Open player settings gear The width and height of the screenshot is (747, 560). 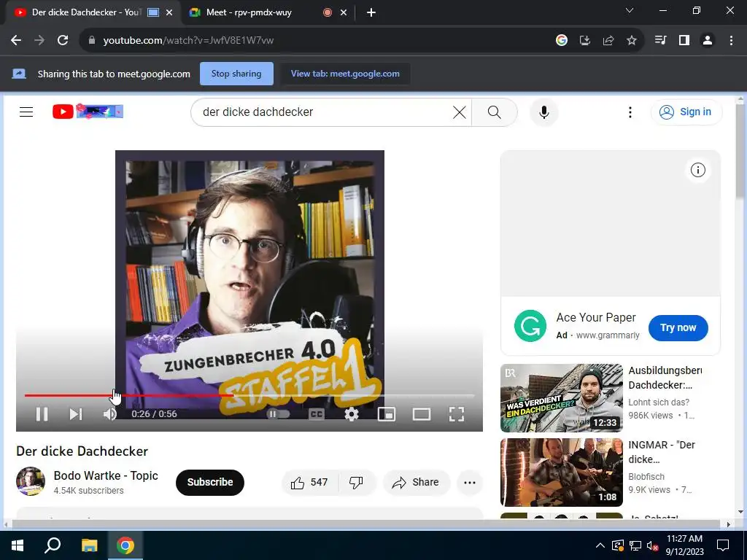click(x=352, y=414)
